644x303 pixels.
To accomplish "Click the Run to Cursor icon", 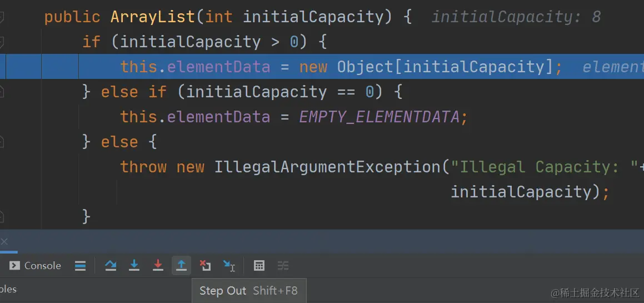I will click(229, 266).
